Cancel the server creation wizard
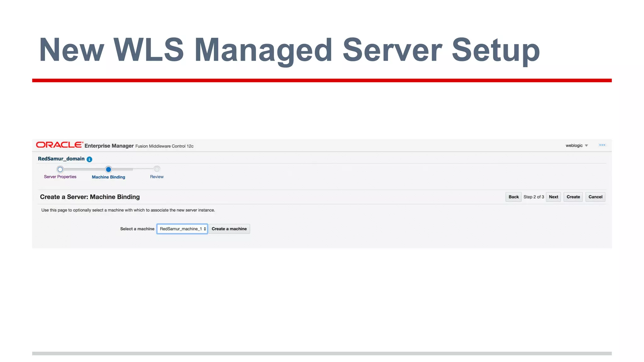Screen dimensions: 644x362 click(x=595, y=197)
